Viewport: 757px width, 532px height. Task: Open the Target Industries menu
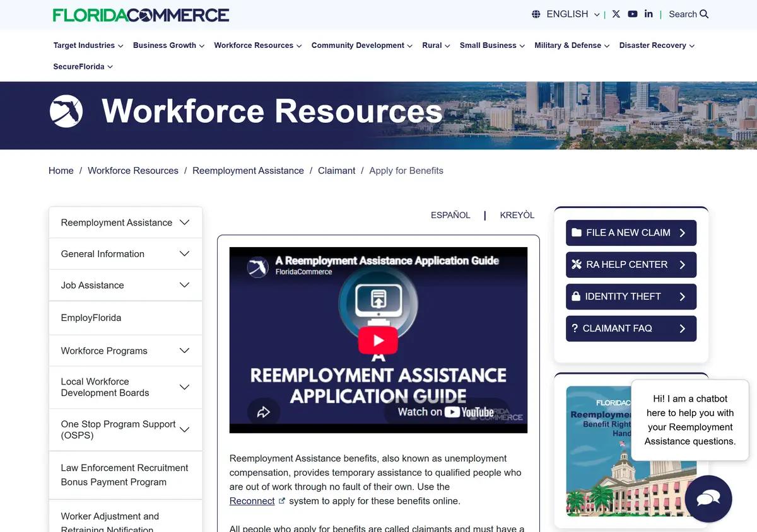88,45
